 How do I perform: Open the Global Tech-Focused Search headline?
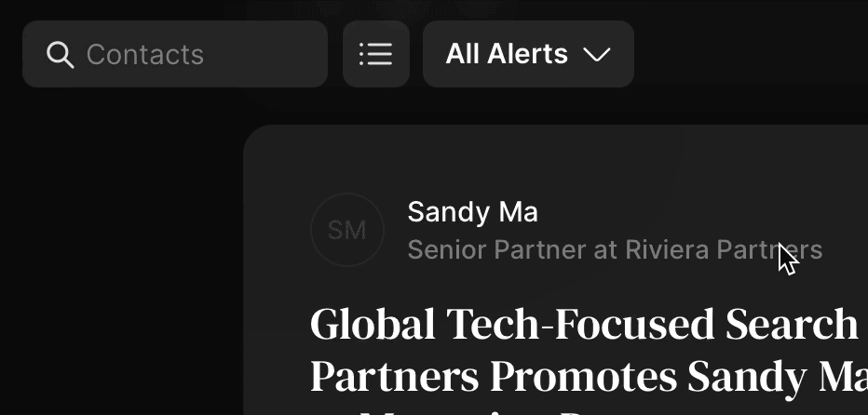tap(584, 324)
